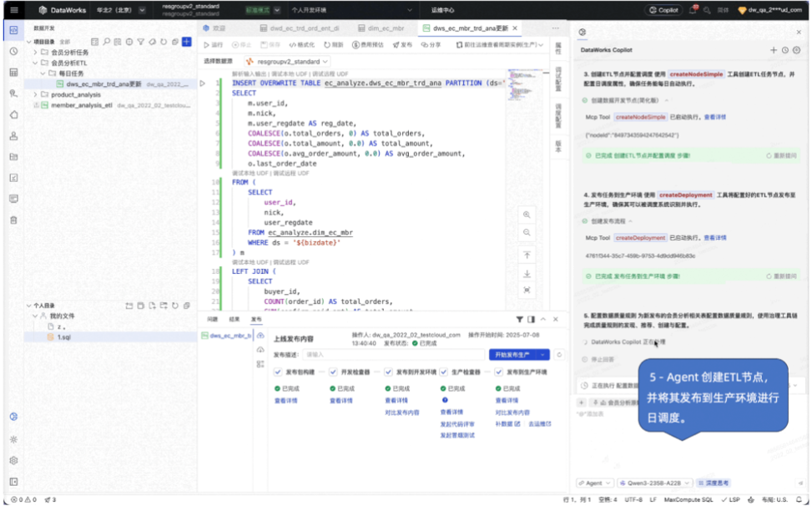The width and height of the screenshot is (812, 511).
Task: Click 对比发布内容 link under 发布到开发环境
Action: point(402,413)
